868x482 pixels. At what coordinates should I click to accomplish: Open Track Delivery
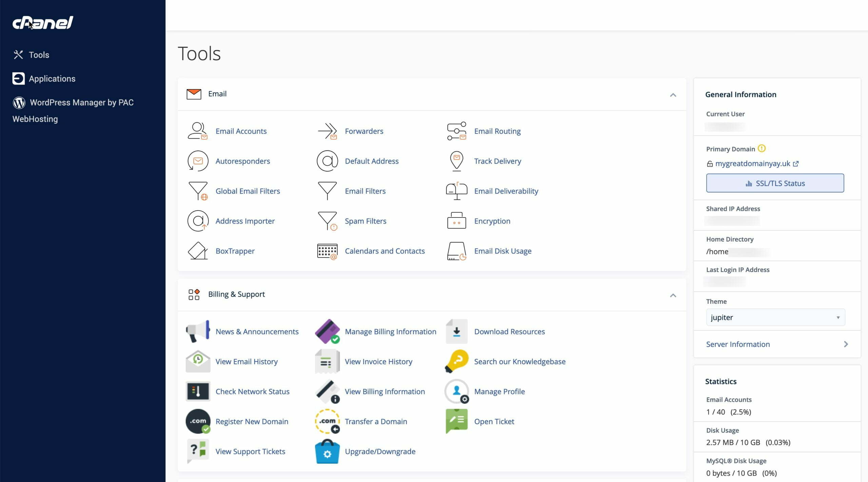497,161
